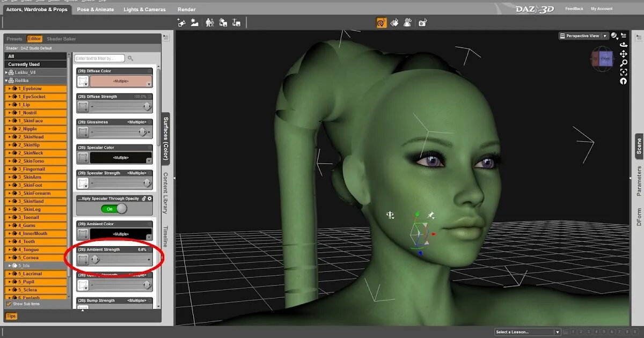Click the link icon on Multiply Specular Through Opacity
The height and width of the screenshot is (338, 644).
click(x=144, y=199)
